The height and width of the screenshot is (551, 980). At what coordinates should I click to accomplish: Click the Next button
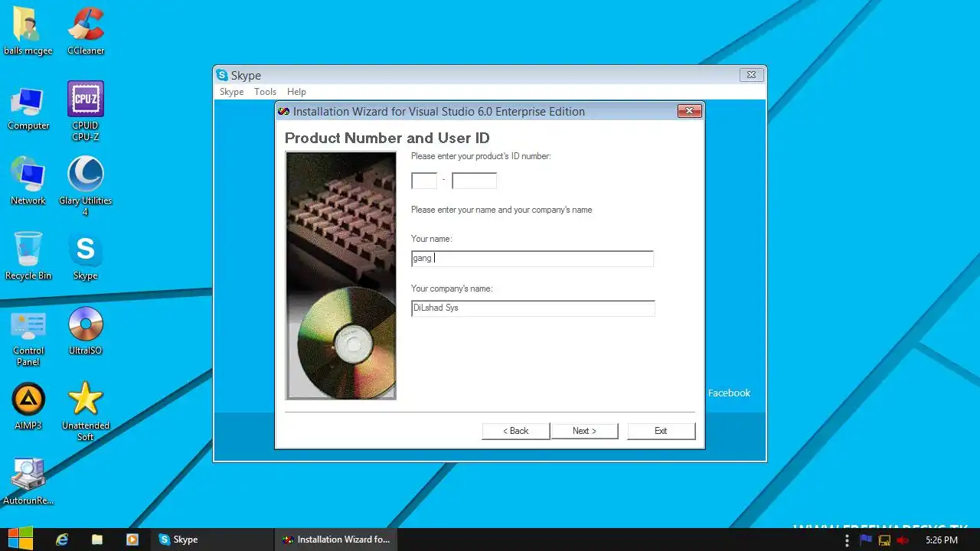(x=584, y=431)
